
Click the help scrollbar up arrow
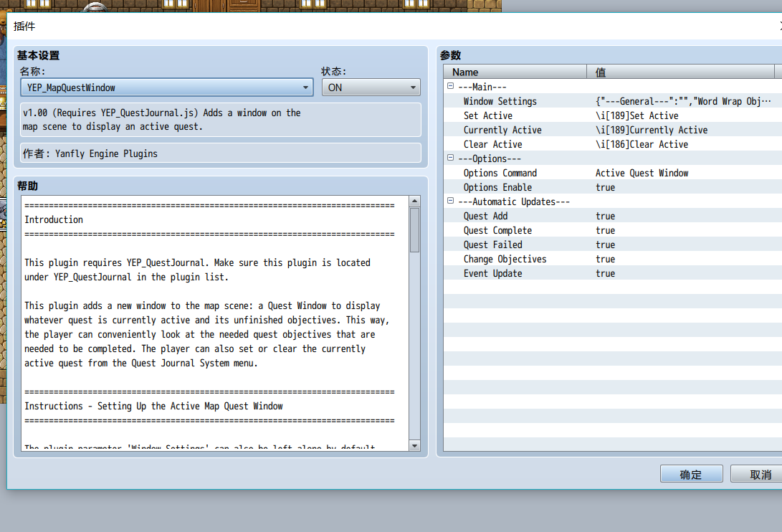click(x=414, y=201)
